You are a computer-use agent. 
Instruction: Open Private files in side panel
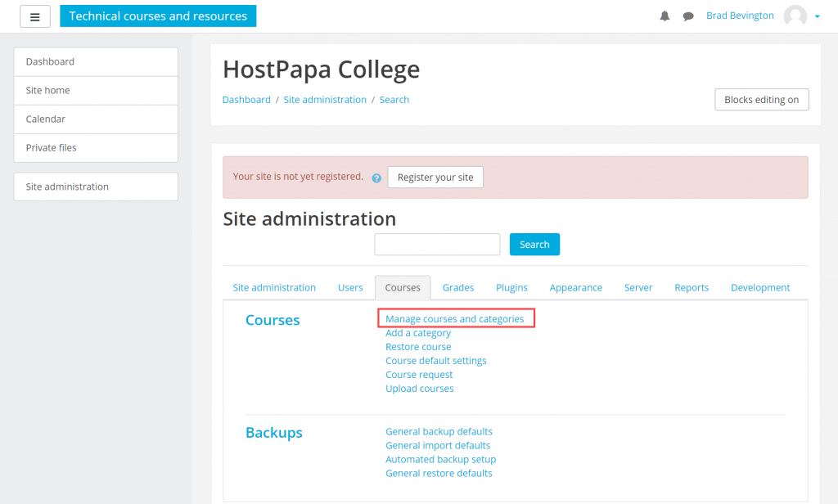tap(96, 148)
